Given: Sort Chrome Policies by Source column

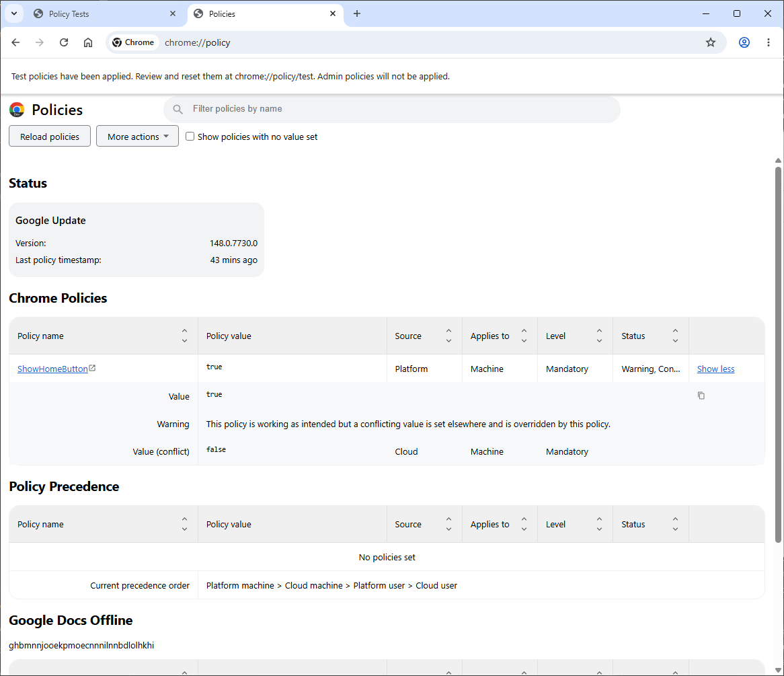Looking at the screenshot, I should coord(448,336).
